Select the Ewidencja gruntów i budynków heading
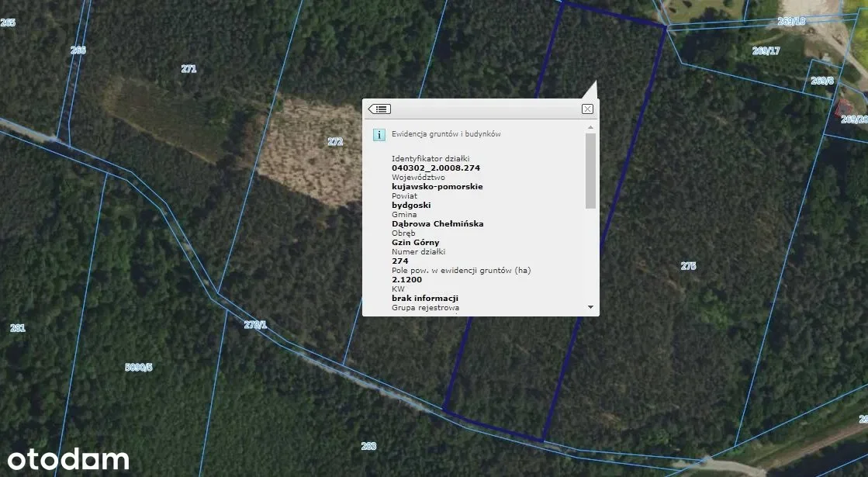Screen dimensions: 868x477 pyautogui.click(x=446, y=134)
